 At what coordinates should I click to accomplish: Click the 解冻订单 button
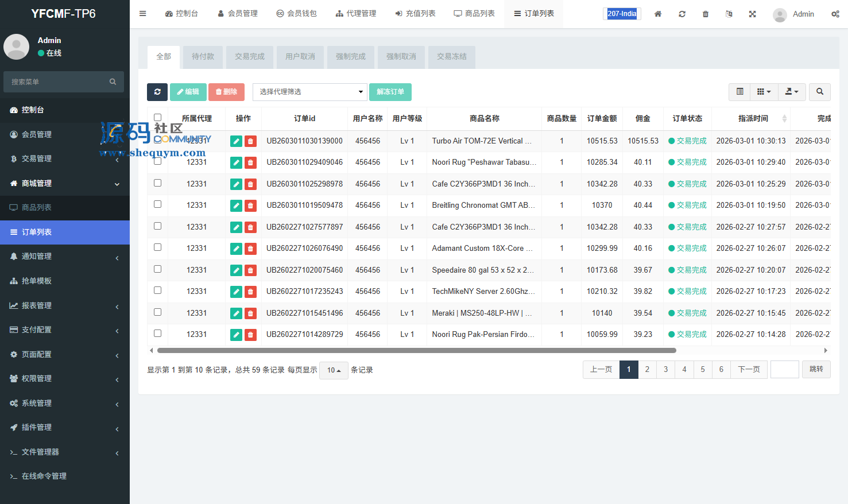tap(390, 92)
